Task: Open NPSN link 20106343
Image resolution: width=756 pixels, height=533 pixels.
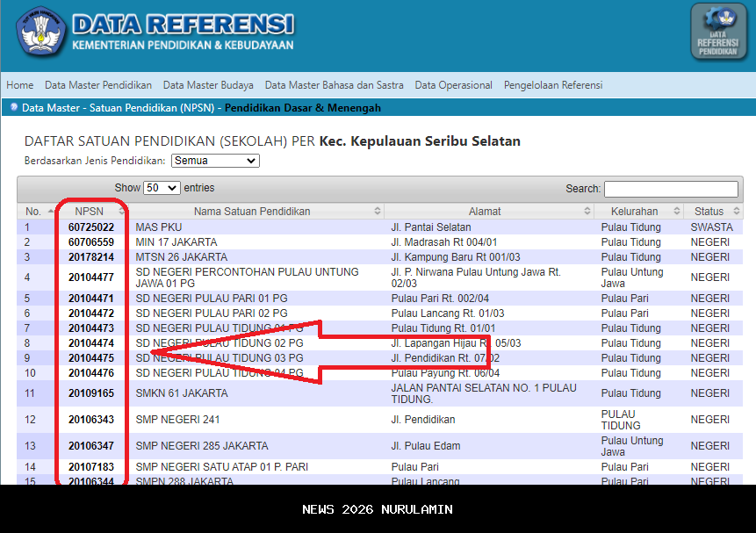Action: pos(91,420)
